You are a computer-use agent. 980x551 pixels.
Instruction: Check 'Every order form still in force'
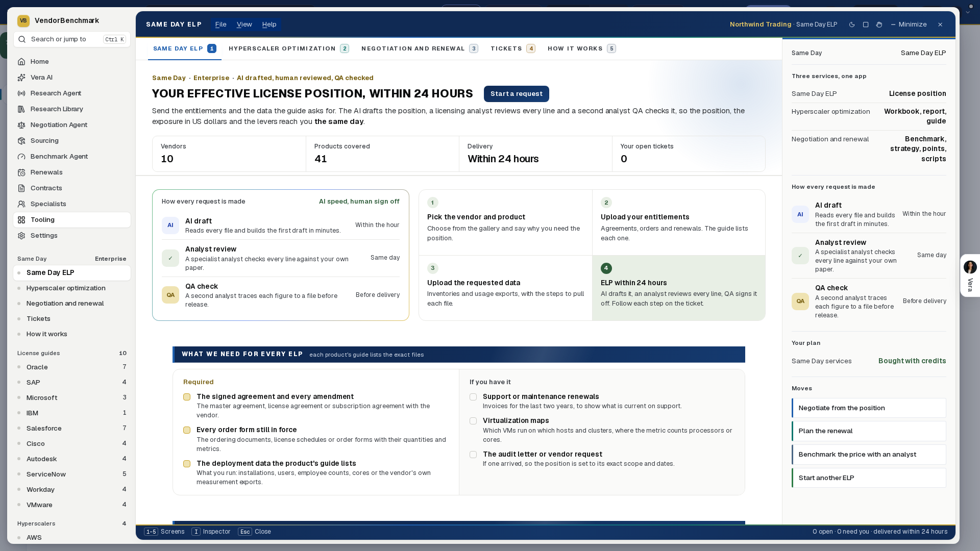pos(187,430)
